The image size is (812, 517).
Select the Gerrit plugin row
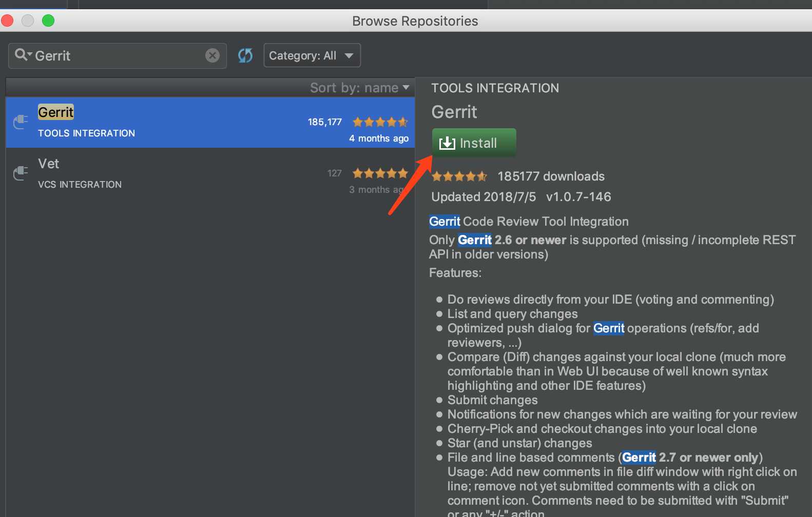(210, 123)
